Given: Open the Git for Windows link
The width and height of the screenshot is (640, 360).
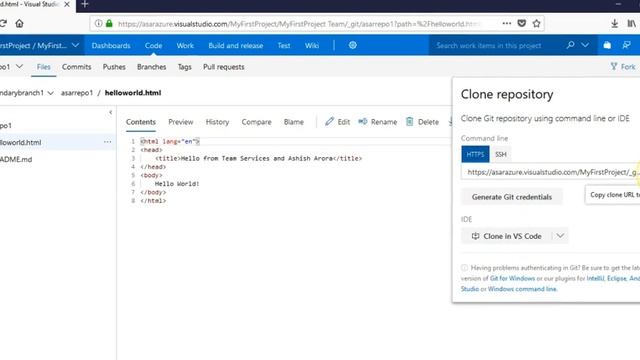Looking at the screenshot, I should 512,278.
